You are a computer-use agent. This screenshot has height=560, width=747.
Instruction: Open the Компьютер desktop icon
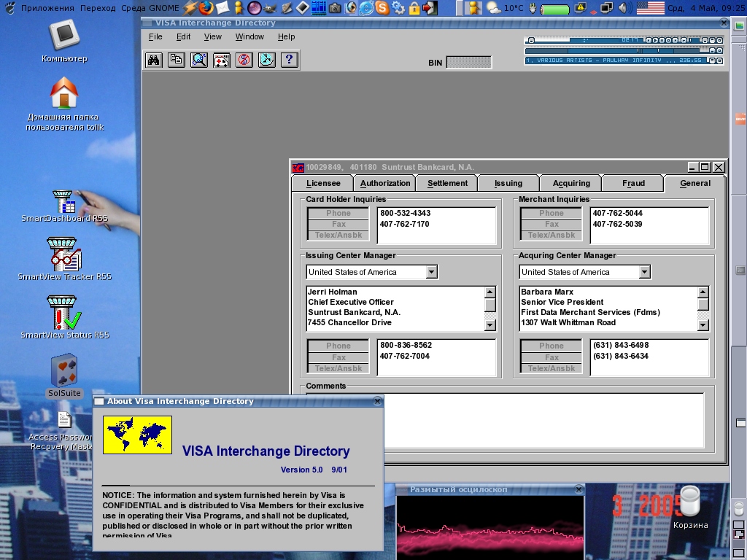click(x=64, y=42)
